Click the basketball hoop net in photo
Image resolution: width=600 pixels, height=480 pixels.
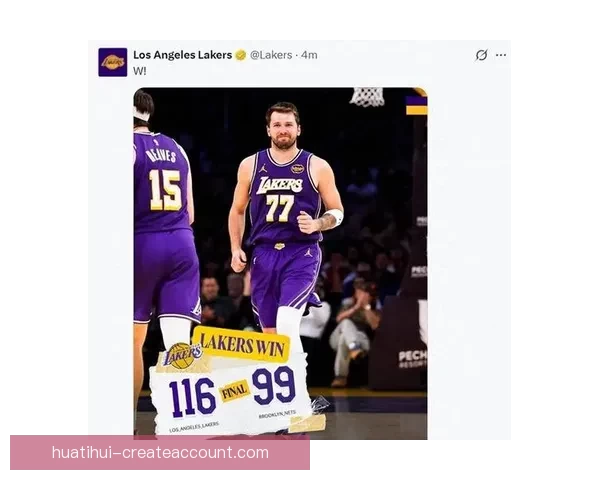click(x=368, y=96)
